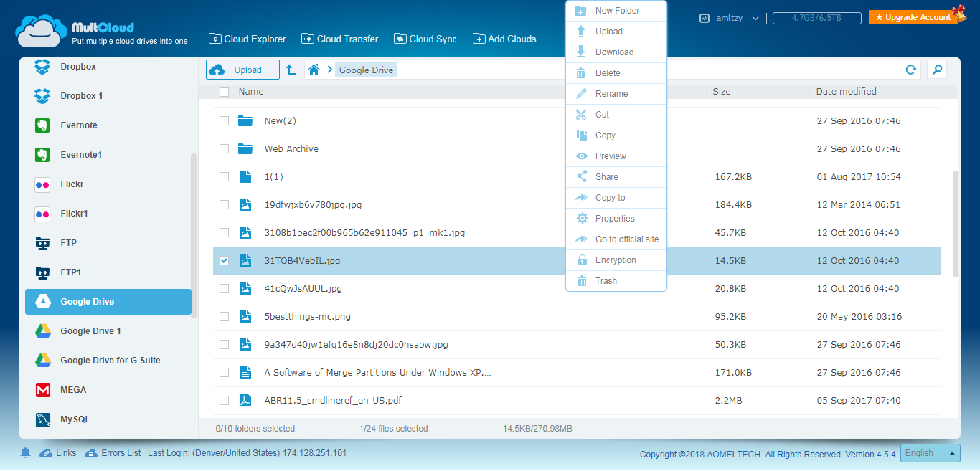Toggle the select-all checkbox in the header

(224, 92)
